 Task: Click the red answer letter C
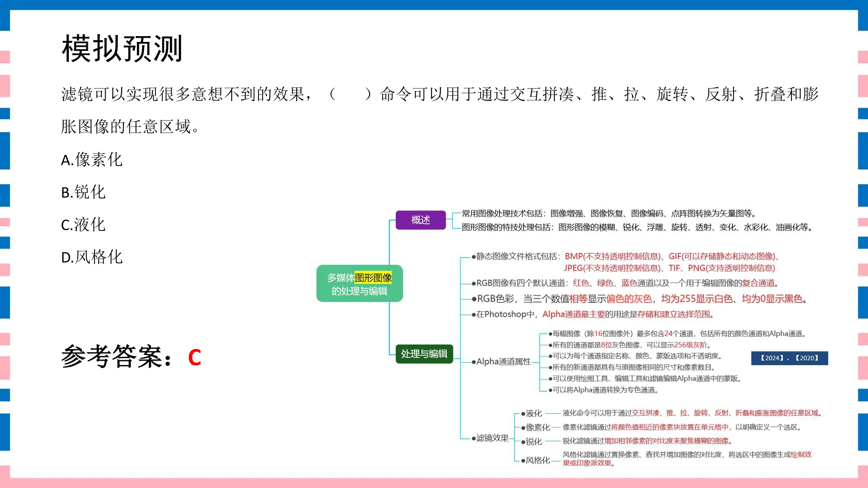(x=194, y=357)
